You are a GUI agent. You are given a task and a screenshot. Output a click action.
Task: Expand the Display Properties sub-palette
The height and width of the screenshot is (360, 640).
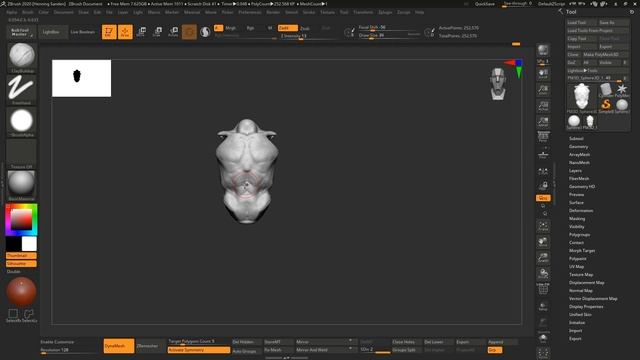click(x=586, y=307)
